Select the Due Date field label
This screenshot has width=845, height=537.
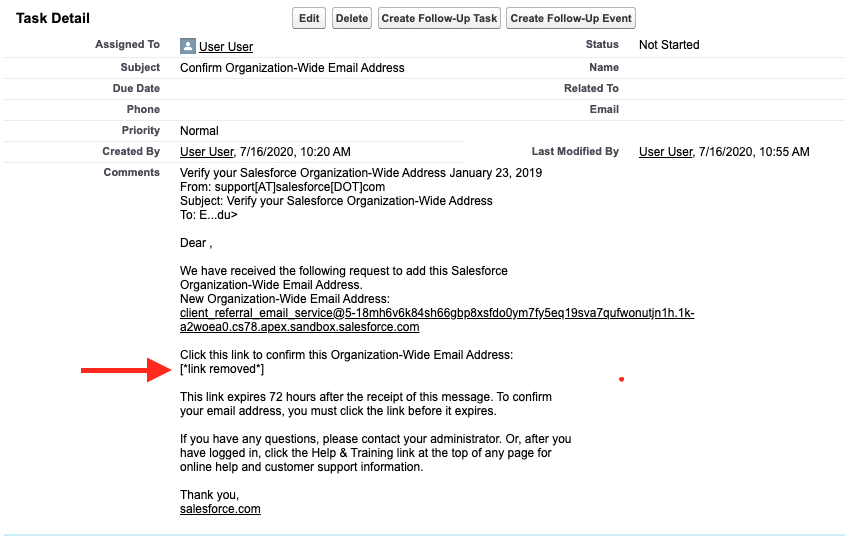click(136, 88)
